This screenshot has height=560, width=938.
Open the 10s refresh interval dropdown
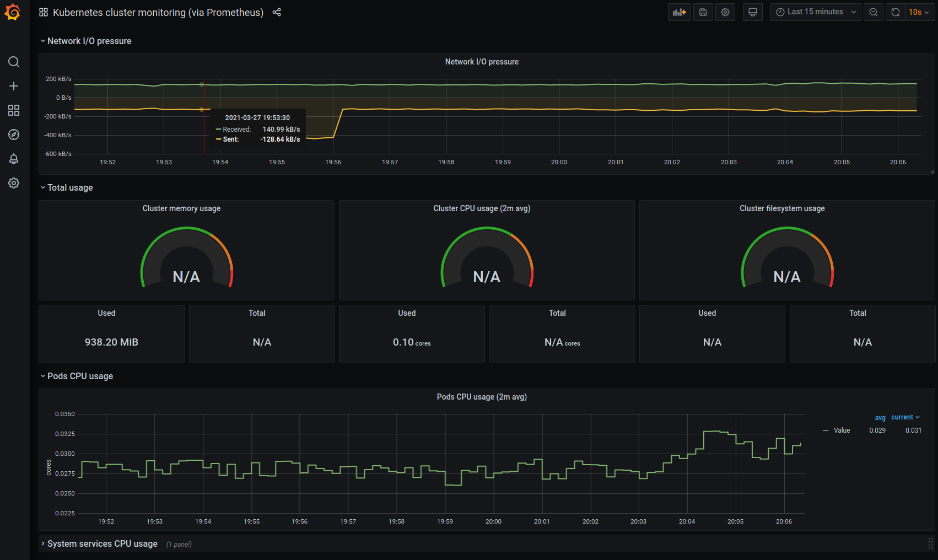pos(919,12)
